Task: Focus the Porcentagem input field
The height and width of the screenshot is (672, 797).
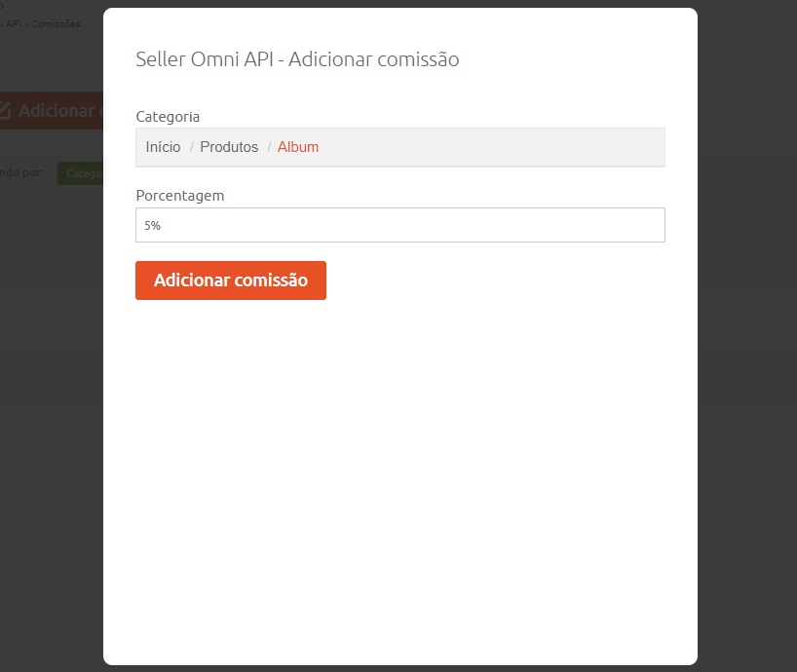Action: (400, 225)
